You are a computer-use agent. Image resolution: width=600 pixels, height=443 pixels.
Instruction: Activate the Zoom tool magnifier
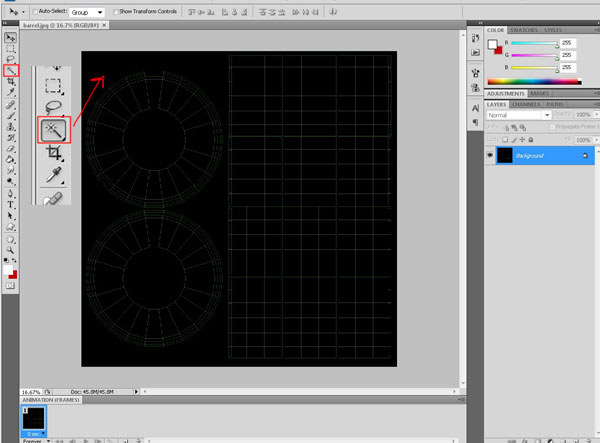11,249
